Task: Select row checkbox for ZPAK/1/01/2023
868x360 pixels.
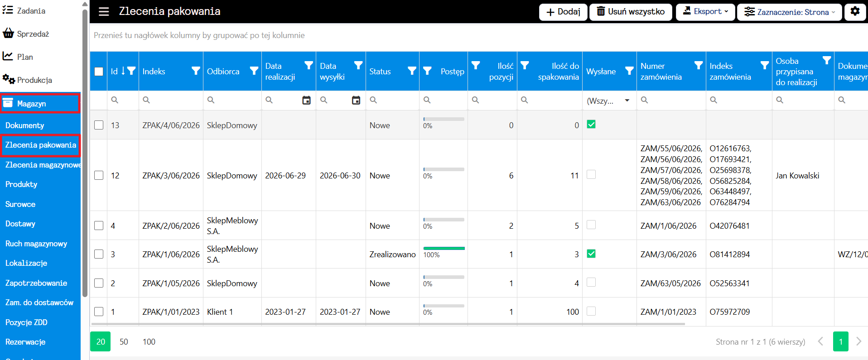Action: (x=99, y=312)
